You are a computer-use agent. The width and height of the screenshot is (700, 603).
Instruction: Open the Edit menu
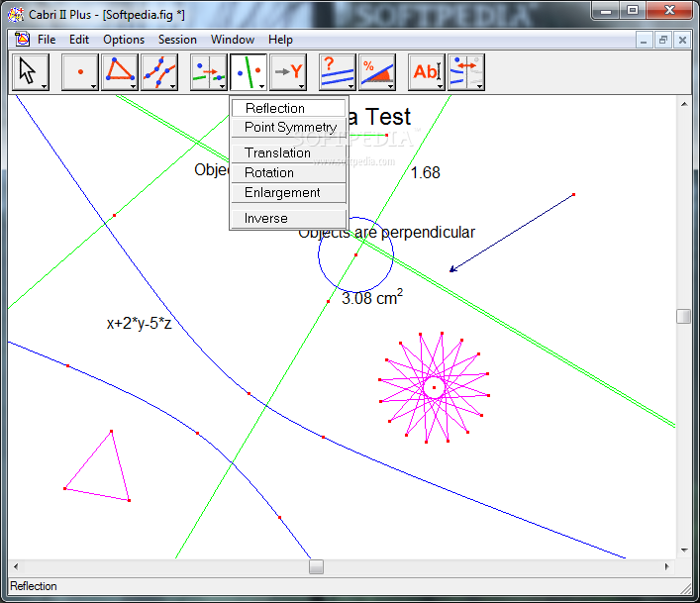point(79,40)
